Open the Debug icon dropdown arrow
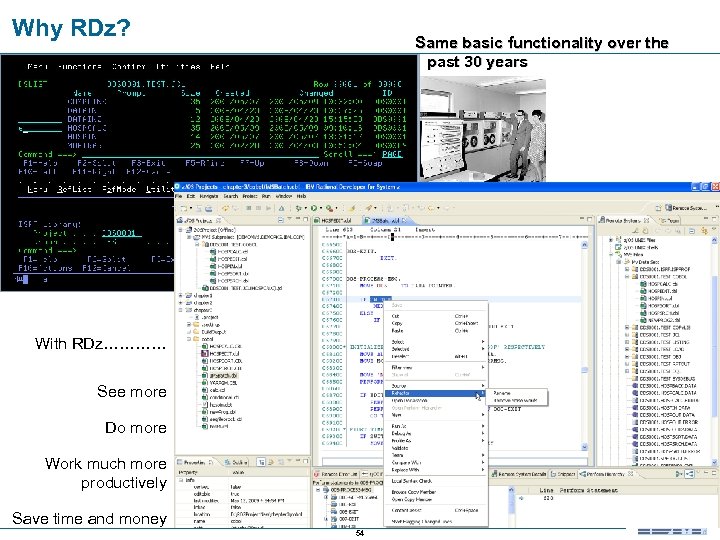 pos(305,208)
